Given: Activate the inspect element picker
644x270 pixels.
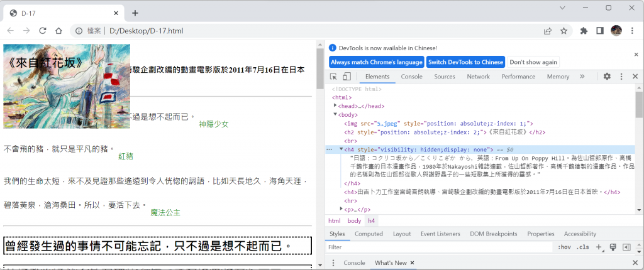Looking at the screenshot, I should point(333,77).
